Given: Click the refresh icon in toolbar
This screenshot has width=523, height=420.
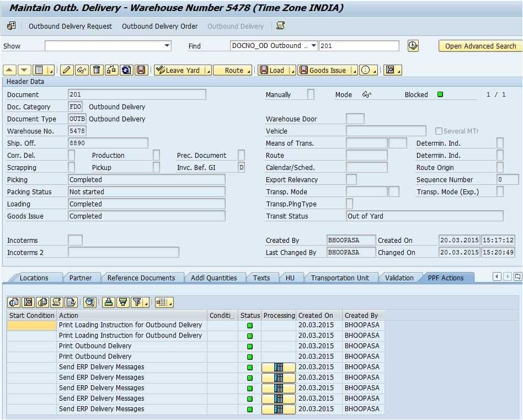Looking at the screenshot, I should [126, 70].
